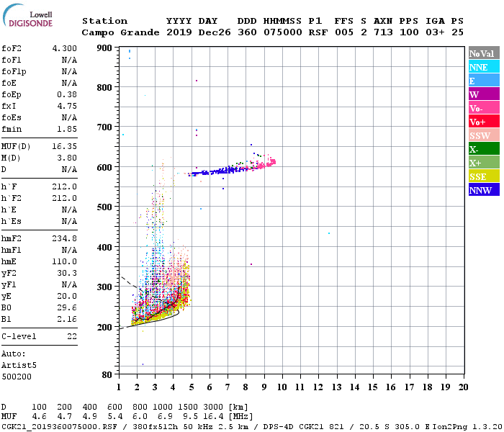Click the MUF 16.4 MHz table value
504x432 pixels.
(x=213, y=417)
